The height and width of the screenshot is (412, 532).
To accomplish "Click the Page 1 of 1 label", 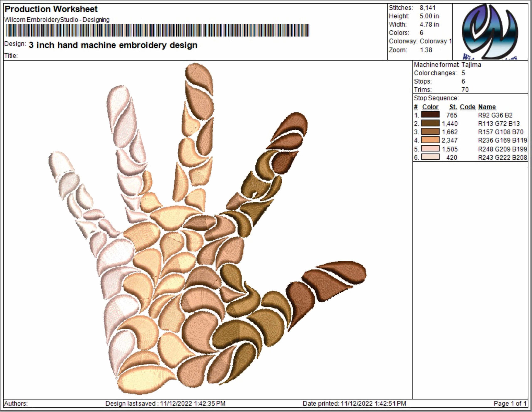I will coord(510,403).
